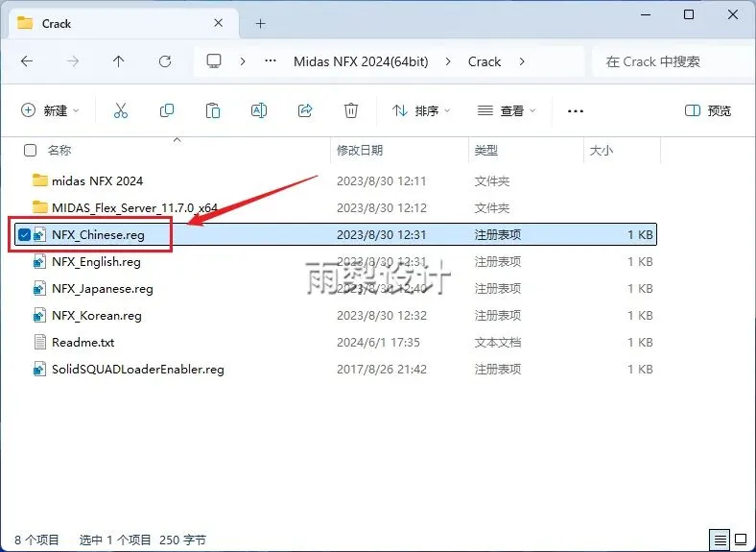Select the NFX_Korean.reg file name

pyautogui.click(x=97, y=316)
